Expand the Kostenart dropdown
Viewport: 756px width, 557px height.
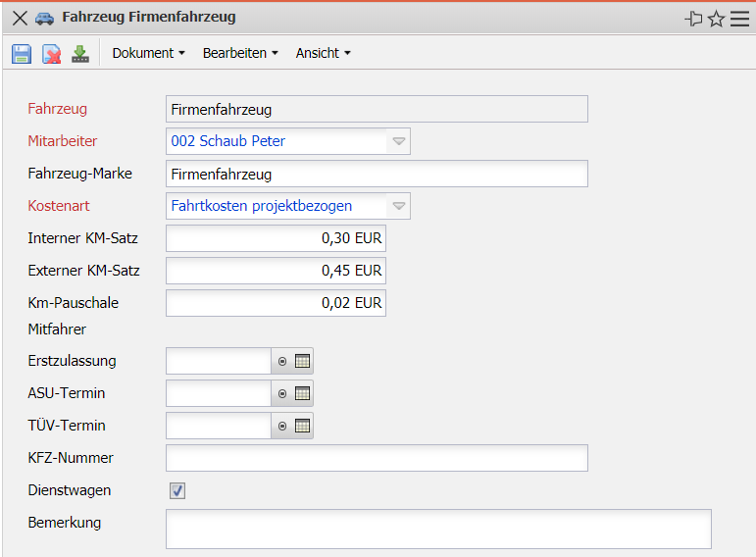pos(398,206)
